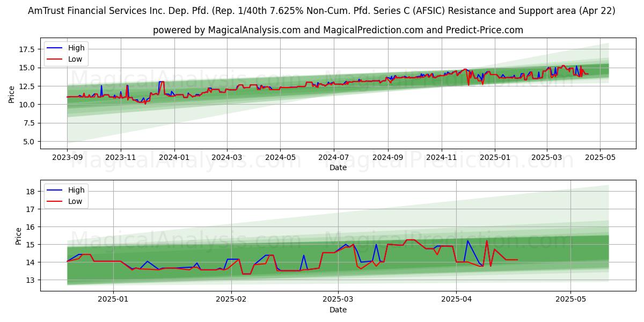Click the '2024-07' tick label on top x-axis
Viewport: 644px width, 322px height.
[333, 157]
